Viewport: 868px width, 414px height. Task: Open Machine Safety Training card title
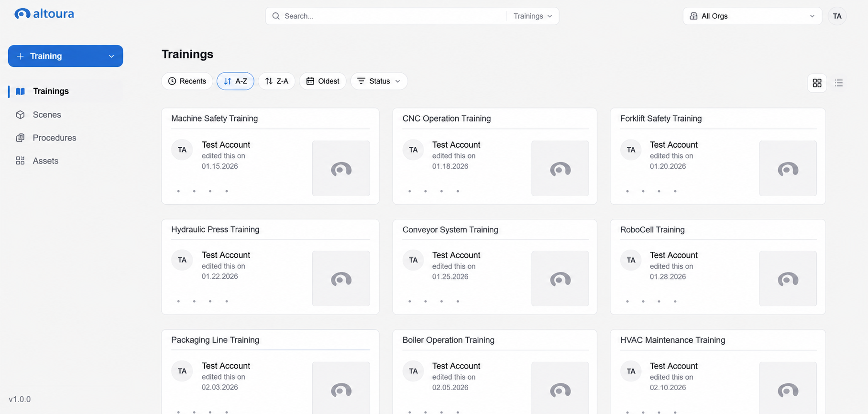pos(214,118)
